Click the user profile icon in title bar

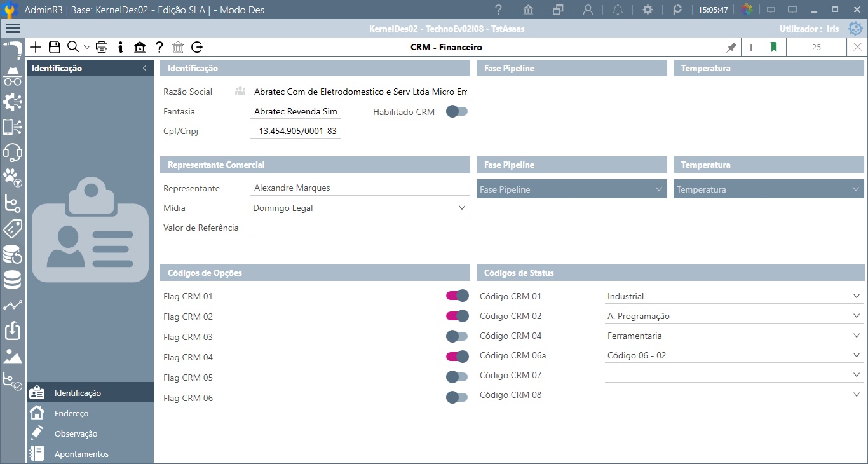point(588,10)
